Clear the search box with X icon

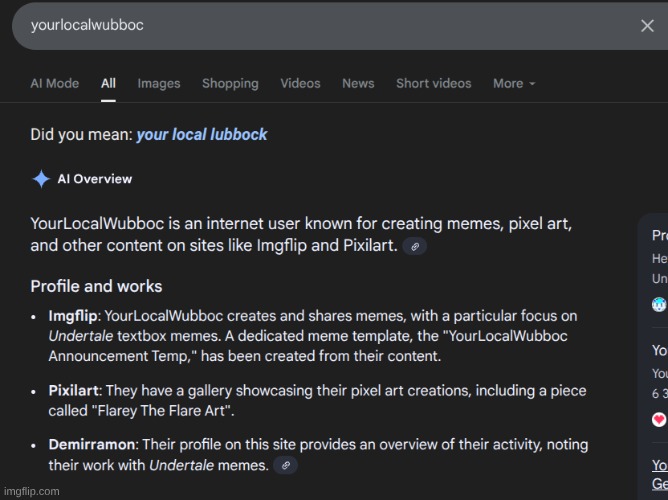click(x=647, y=26)
